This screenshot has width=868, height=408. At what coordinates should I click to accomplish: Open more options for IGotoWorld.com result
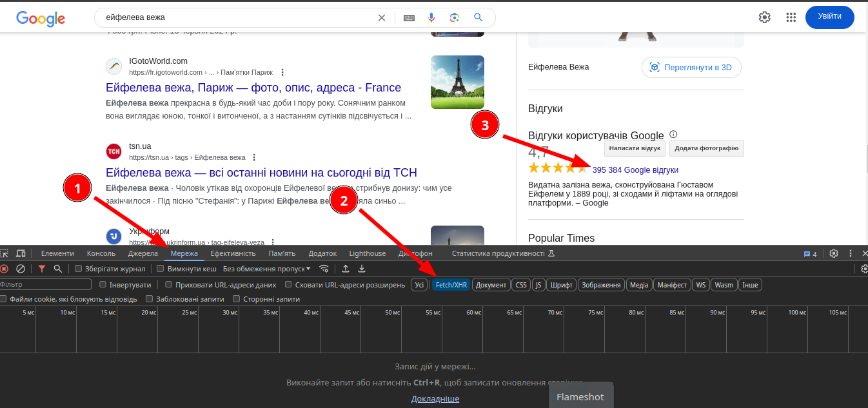tap(282, 72)
